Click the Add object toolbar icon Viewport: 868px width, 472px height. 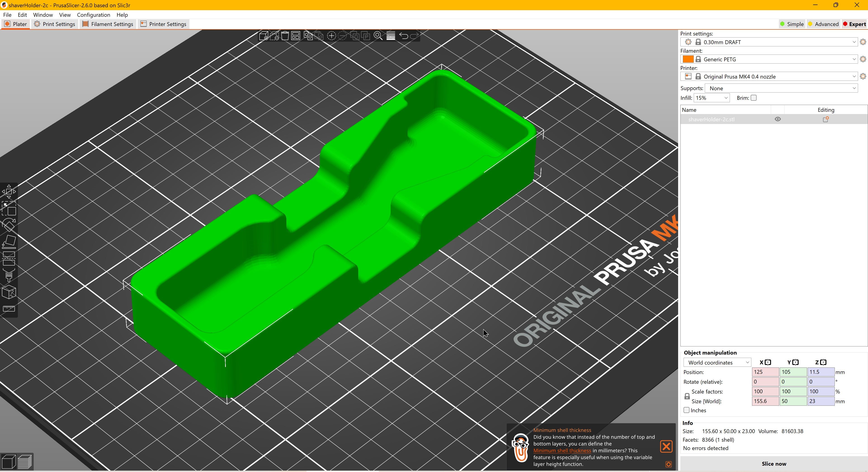point(264,36)
